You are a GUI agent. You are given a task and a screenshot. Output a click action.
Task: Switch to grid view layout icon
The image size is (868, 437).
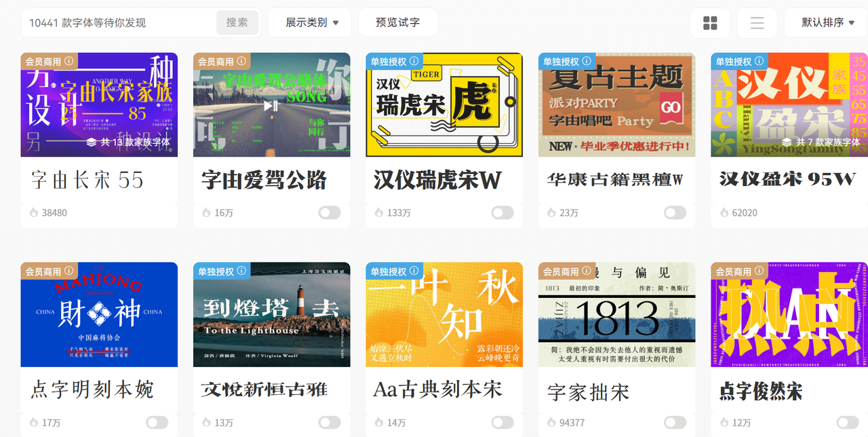(x=710, y=23)
